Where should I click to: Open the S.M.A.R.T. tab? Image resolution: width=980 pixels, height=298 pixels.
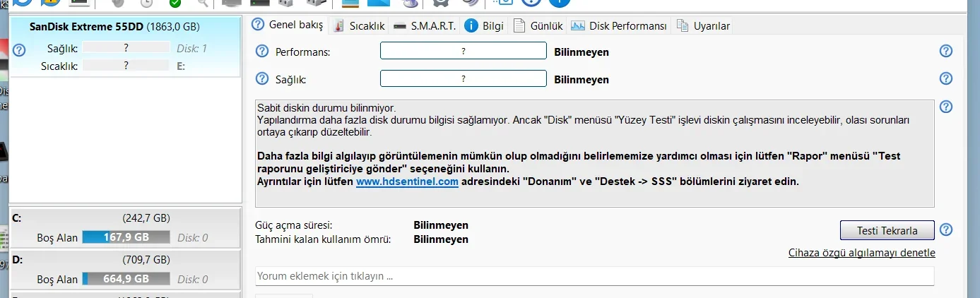(425, 25)
